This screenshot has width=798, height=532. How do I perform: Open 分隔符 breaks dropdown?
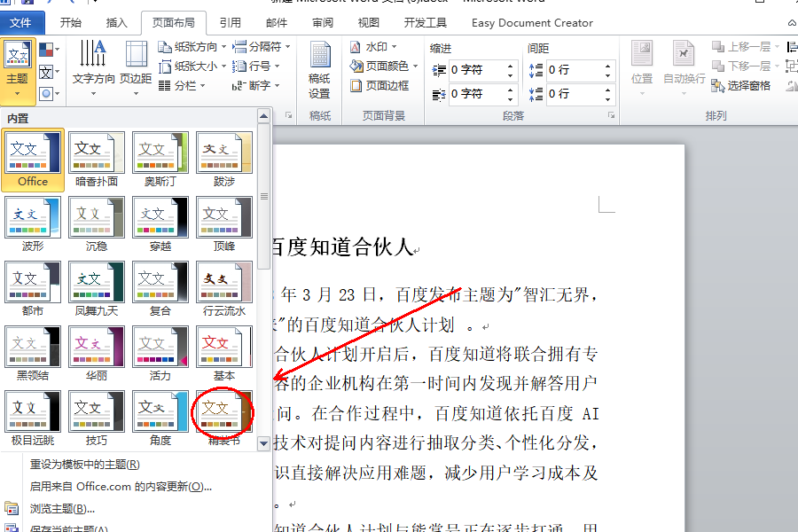(x=261, y=47)
